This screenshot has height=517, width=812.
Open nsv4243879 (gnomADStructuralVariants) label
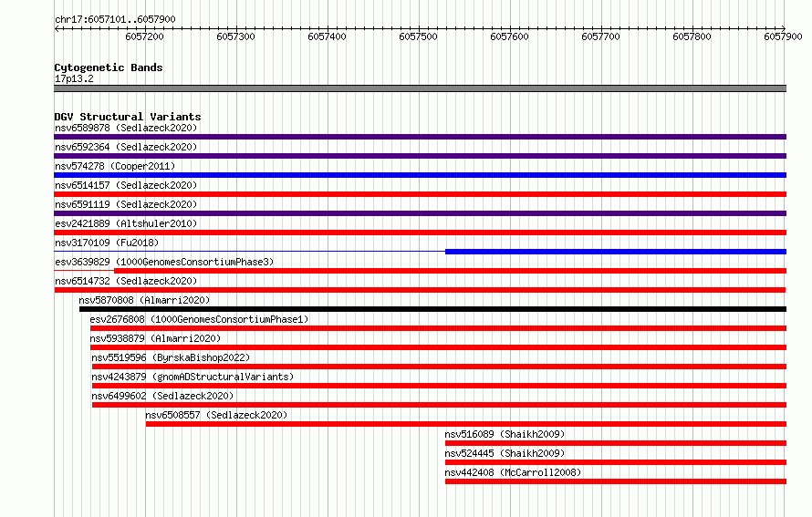click(193, 377)
